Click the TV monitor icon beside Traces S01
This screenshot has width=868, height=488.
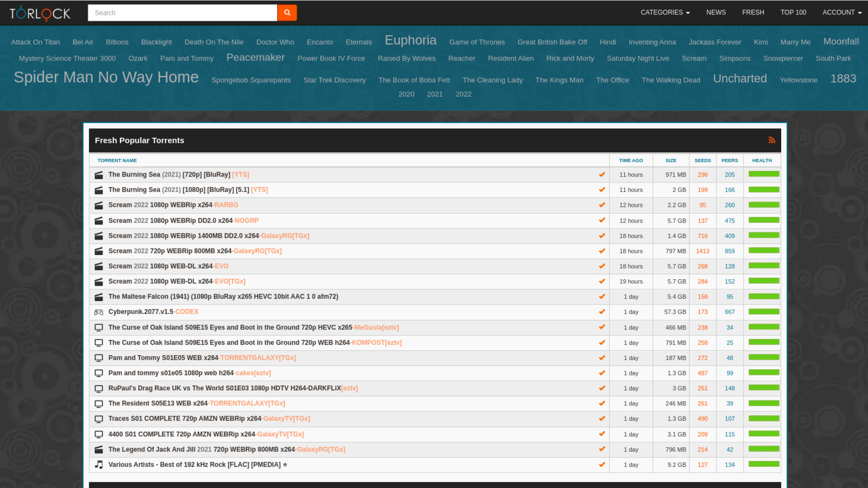(99, 419)
